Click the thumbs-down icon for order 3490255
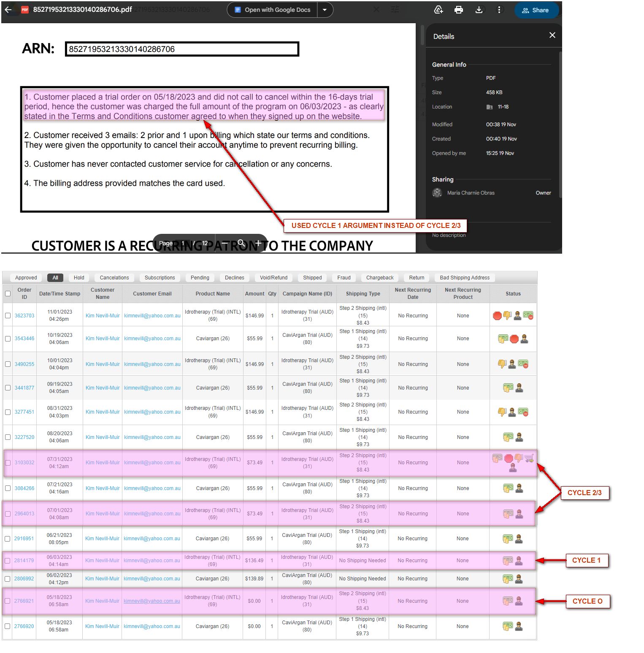Screen dimensions: 644x653 tap(502, 364)
